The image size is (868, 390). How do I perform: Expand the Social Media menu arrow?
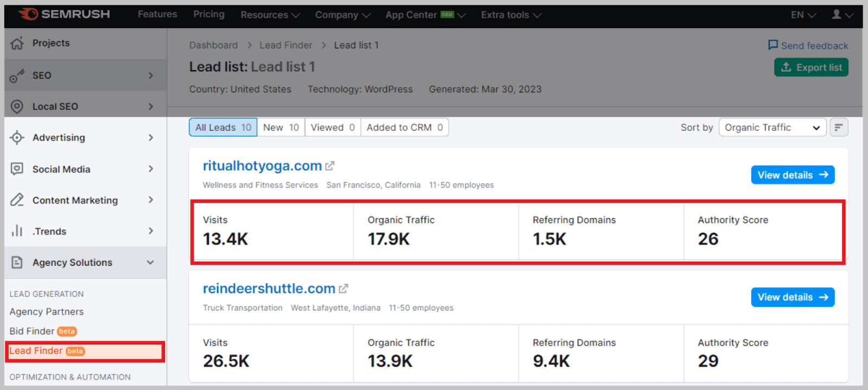(151, 169)
